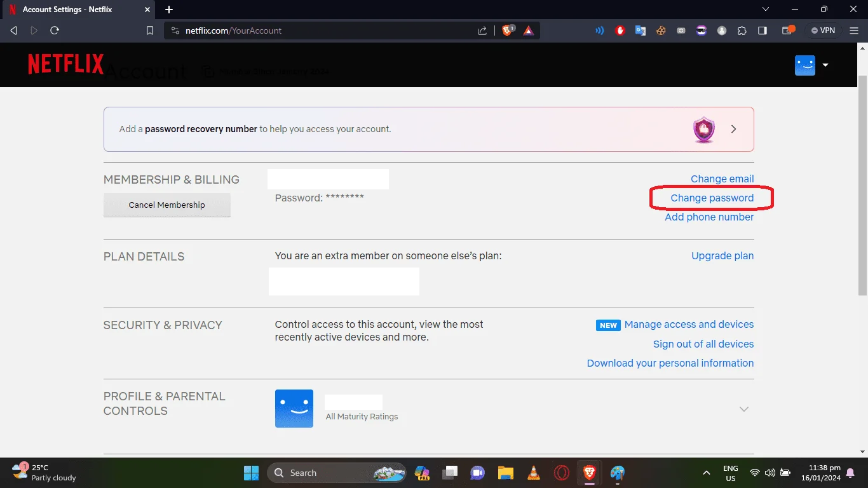Screen dimensions: 868x488
Task: Bookmark this page with bookmark icon
Action: pyautogui.click(x=150, y=30)
